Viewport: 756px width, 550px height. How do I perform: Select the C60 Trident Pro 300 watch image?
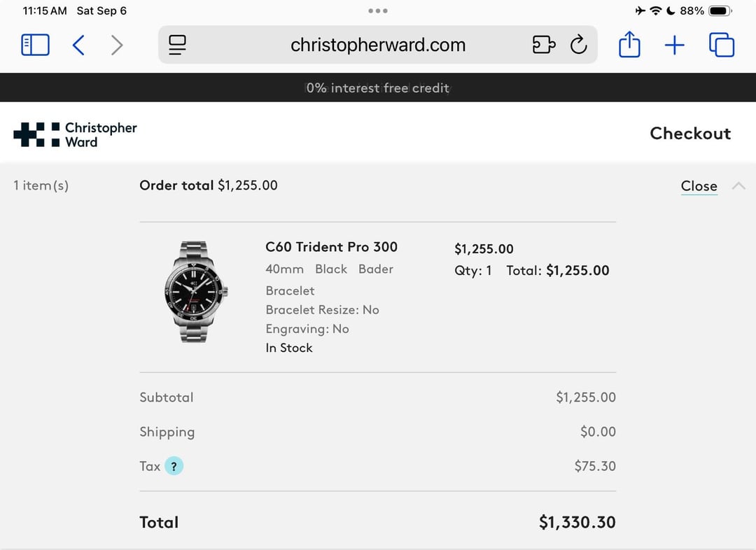[196, 292]
